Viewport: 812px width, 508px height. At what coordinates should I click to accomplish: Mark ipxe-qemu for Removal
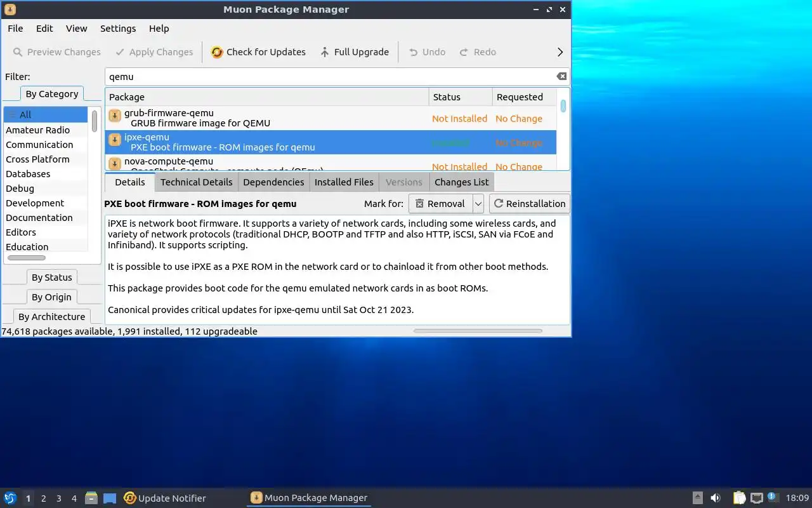[x=440, y=204]
